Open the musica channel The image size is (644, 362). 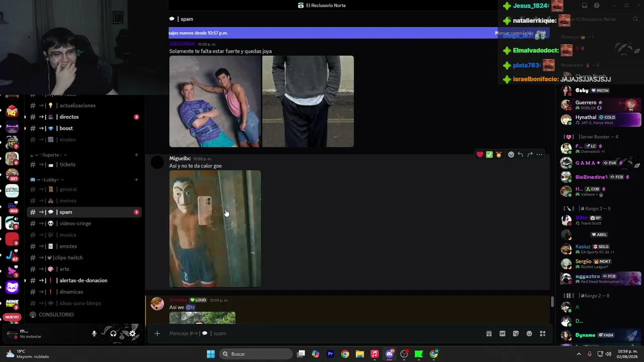click(84, 235)
